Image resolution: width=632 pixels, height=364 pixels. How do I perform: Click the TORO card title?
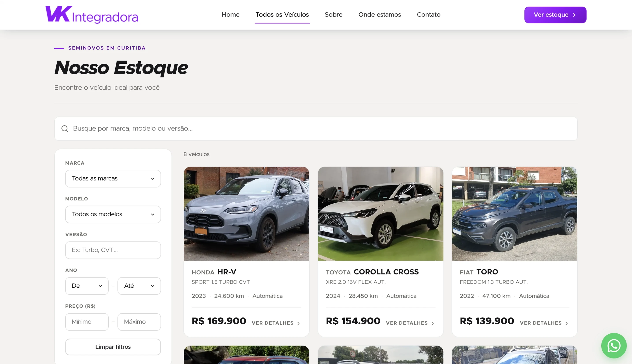(487, 272)
